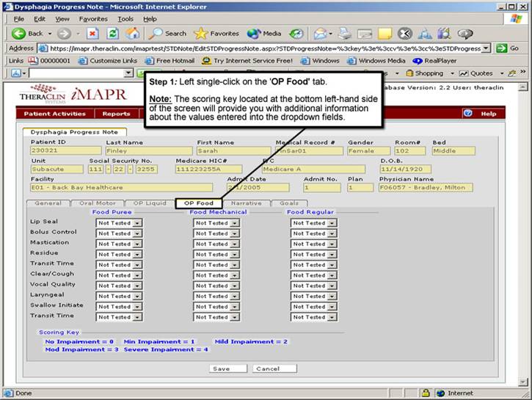The height and width of the screenshot is (400, 532).
Task: Click the Save button
Action: pos(219,368)
